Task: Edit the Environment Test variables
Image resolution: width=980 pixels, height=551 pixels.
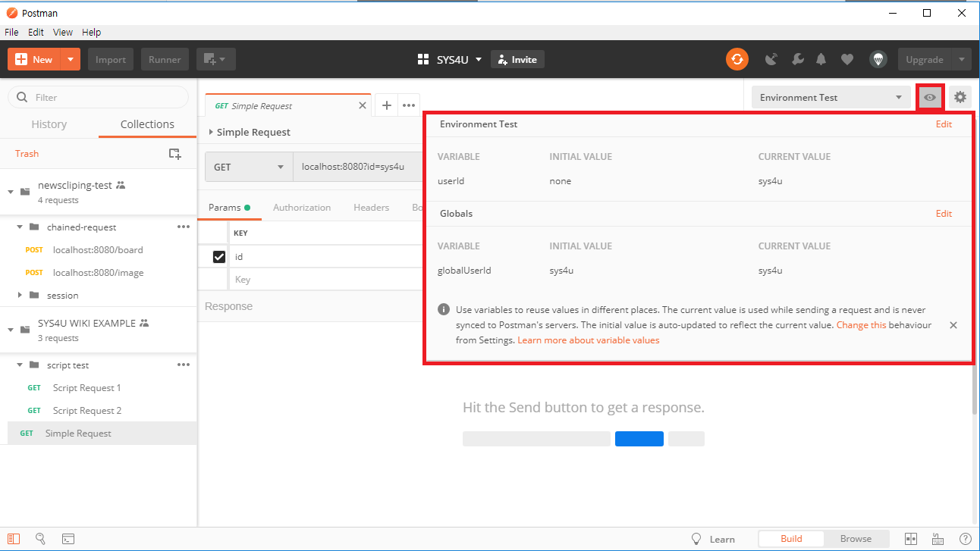Action: click(944, 124)
